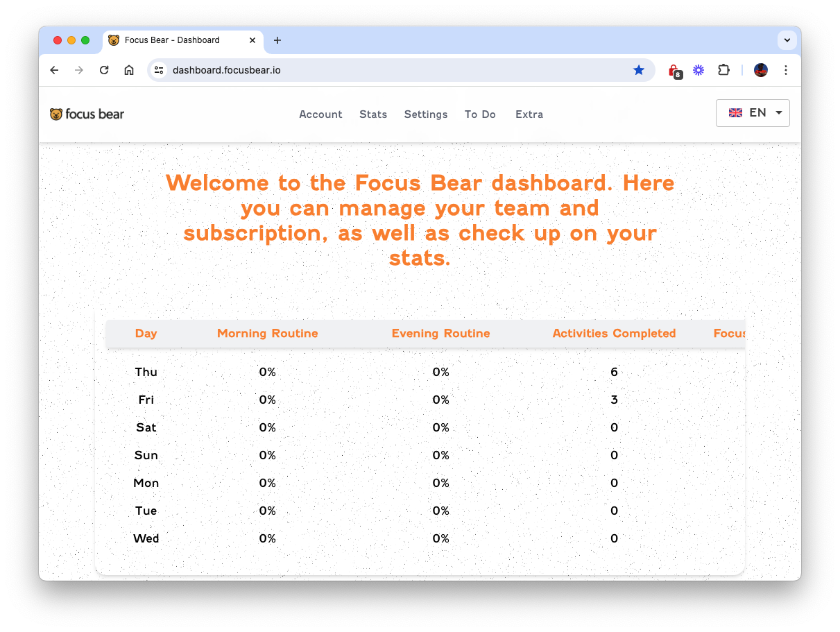This screenshot has width=840, height=632.
Task: Click the Mon Morning Routine 0% cell
Action: tap(268, 483)
